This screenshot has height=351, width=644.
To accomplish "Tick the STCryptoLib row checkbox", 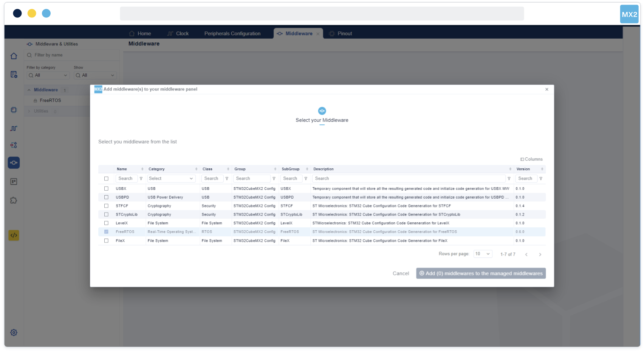I will tap(106, 214).
